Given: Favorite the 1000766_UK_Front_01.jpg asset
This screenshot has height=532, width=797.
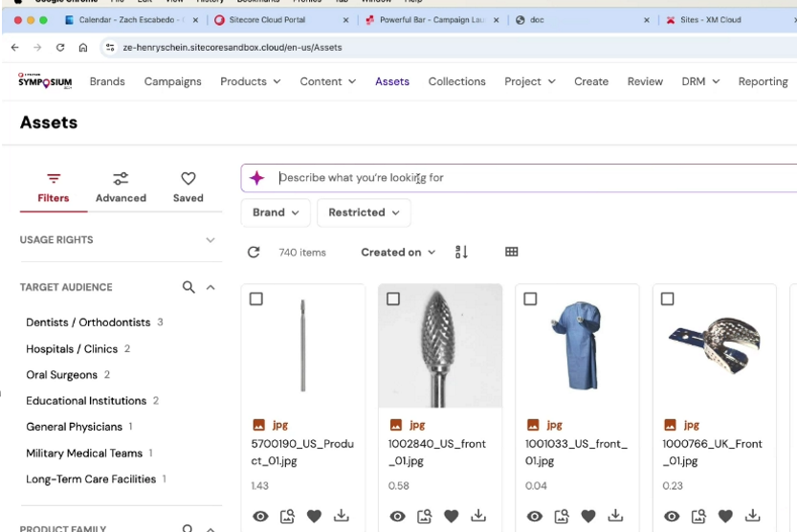Looking at the screenshot, I should click(x=725, y=517).
